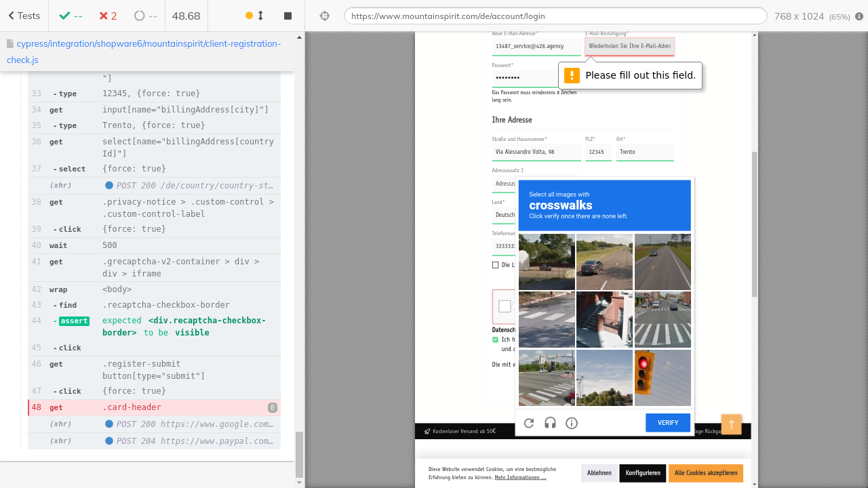Reload the captcha challenge images
The height and width of the screenshot is (488, 868).
click(x=529, y=423)
